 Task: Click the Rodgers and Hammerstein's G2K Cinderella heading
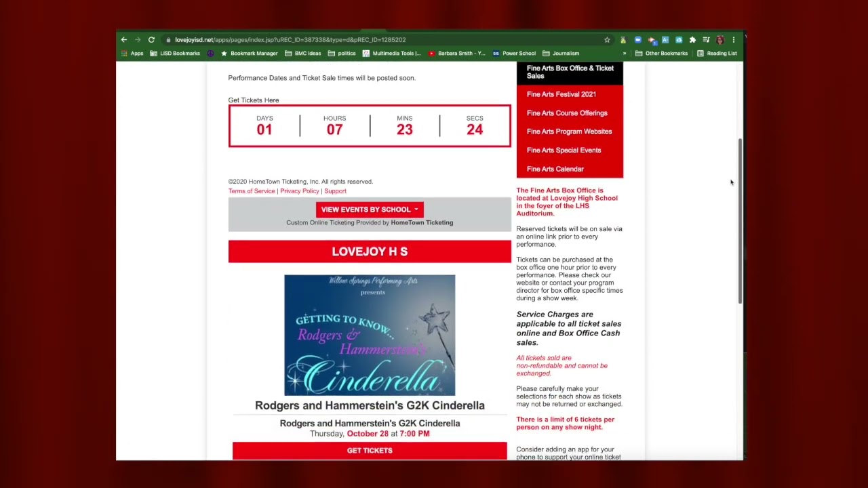(x=370, y=405)
